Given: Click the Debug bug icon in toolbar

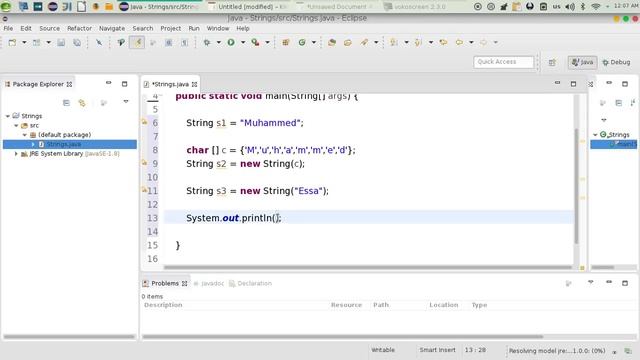Looking at the screenshot, I should tap(207, 42).
